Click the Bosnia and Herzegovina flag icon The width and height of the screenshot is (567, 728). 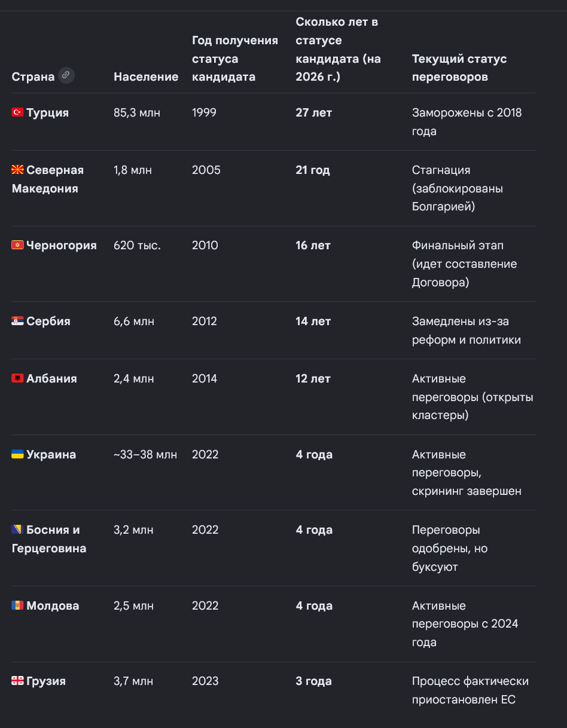[17, 530]
